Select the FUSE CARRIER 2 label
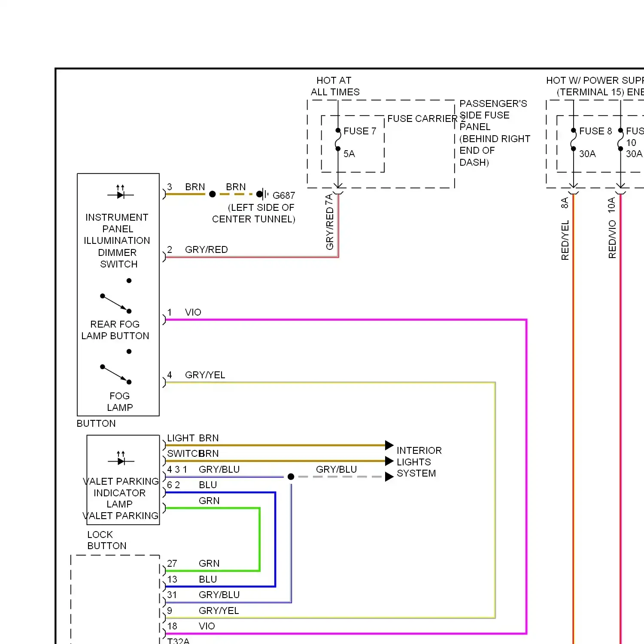 point(426,118)
